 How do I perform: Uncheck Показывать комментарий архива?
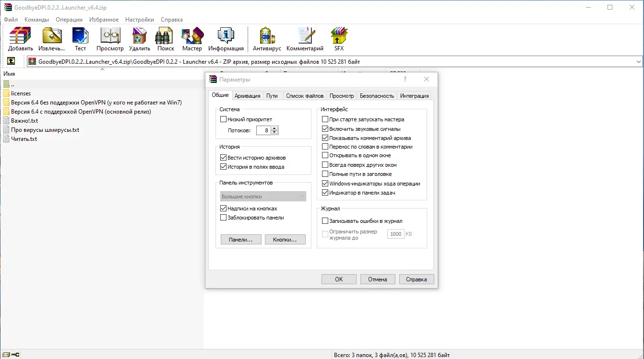325,138
